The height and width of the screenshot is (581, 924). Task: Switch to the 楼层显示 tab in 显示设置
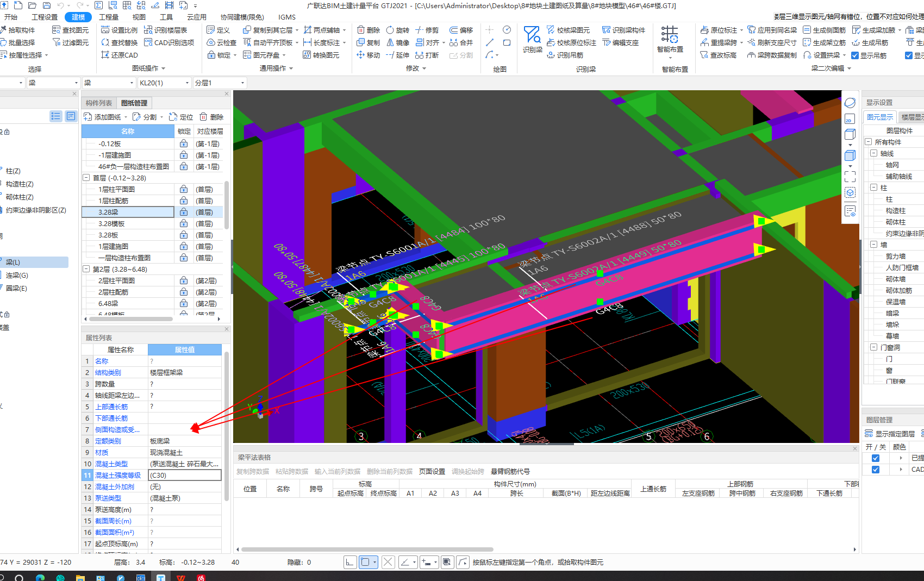click(x=911, y=117)
